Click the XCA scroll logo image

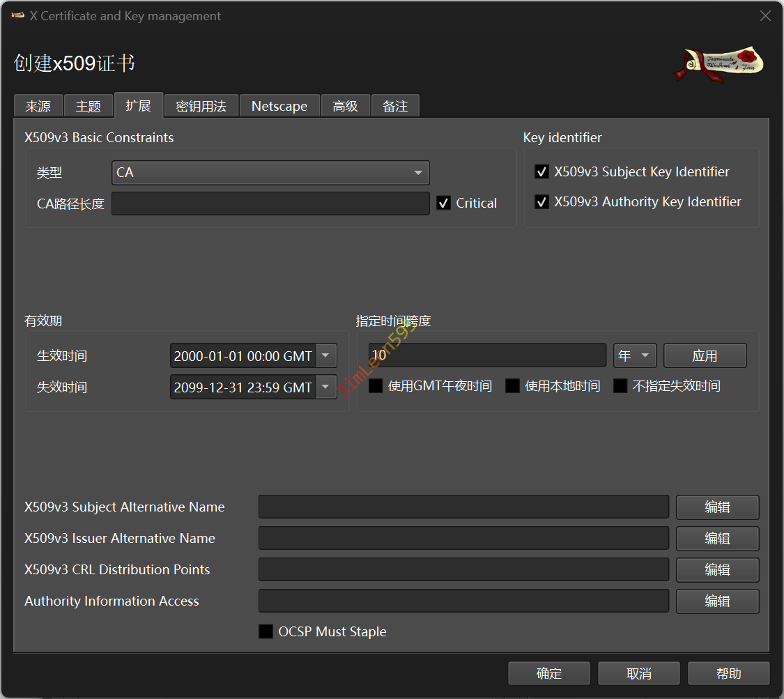719,64
